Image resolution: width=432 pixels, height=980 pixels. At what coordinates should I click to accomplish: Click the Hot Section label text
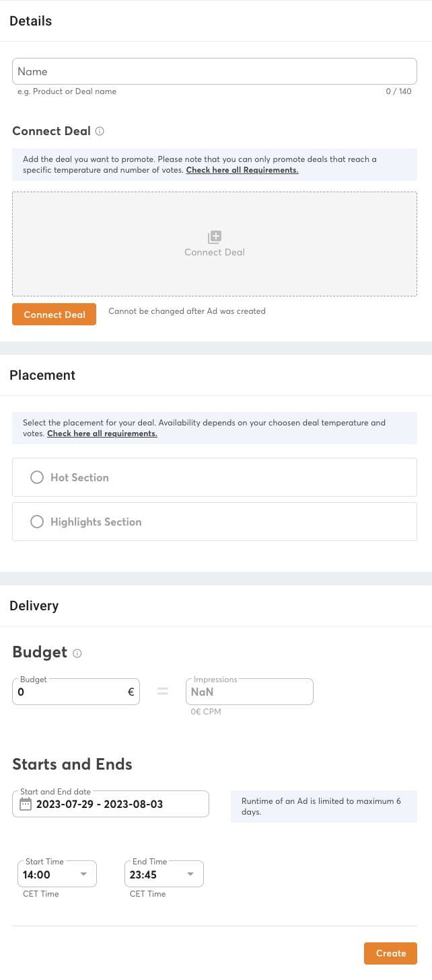coord(79,477)
